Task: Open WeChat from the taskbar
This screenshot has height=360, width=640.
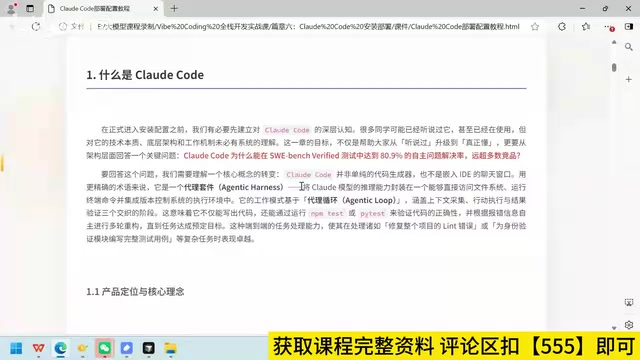Action: (x=104, y=348)
